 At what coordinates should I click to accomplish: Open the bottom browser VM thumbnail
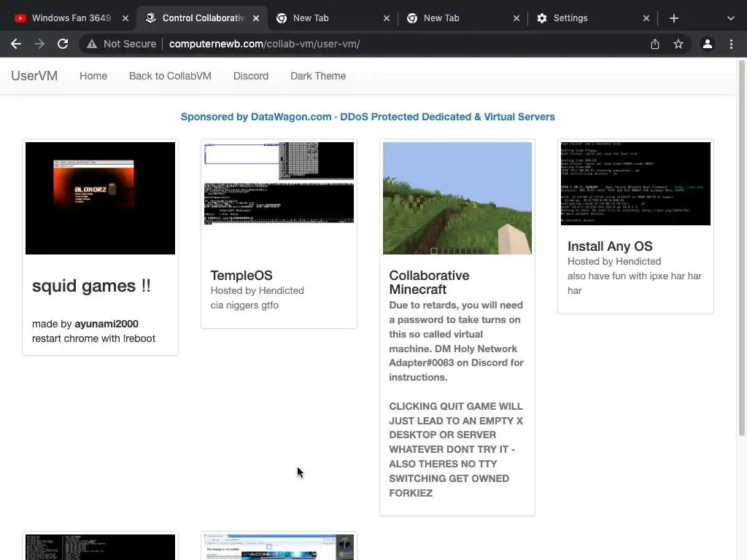279,547
